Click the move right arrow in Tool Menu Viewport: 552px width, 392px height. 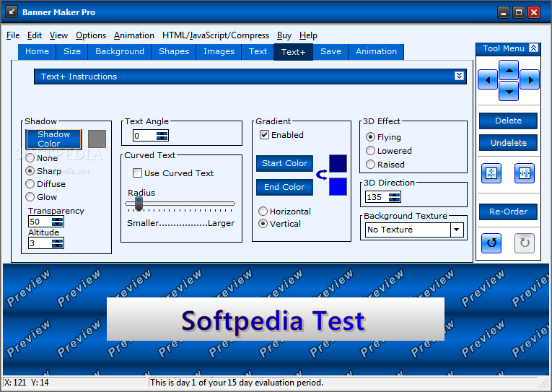tap(530, 79)
